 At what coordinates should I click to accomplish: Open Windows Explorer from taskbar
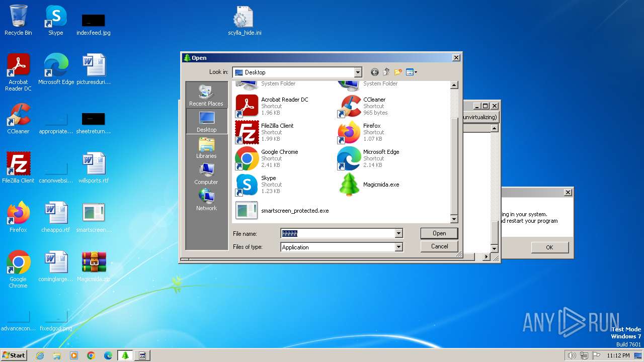coord(57,355)
